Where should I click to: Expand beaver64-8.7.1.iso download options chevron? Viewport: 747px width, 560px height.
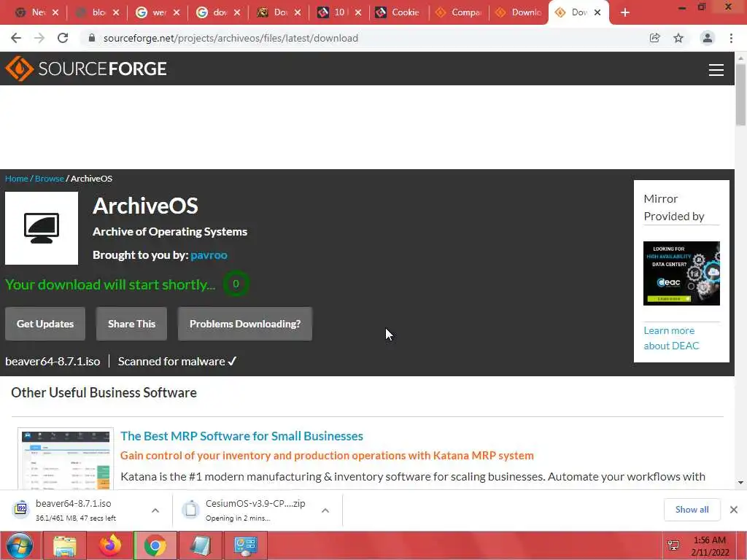point(155,510)
